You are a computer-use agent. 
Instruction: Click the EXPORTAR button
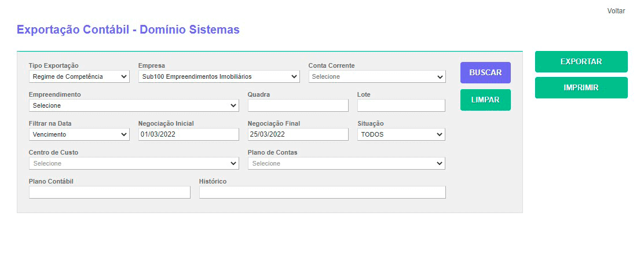pos(581,62)
